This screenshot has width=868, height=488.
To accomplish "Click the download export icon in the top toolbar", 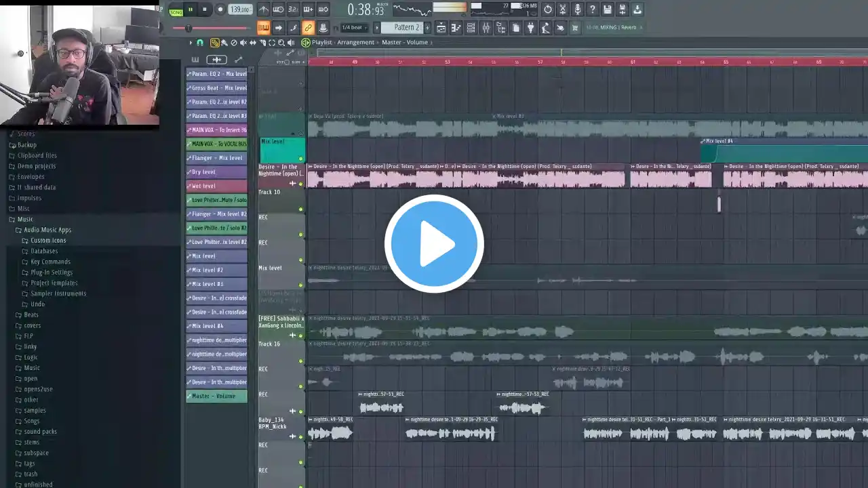I will click(x=637, y=9).
